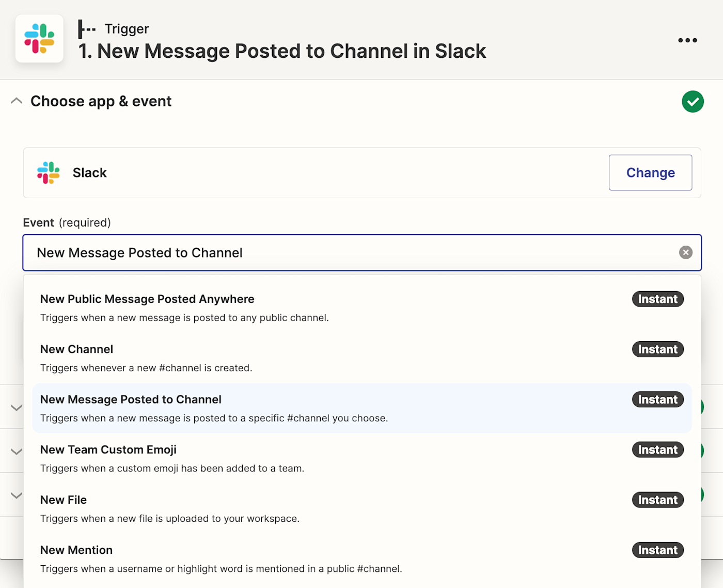Click Instant badge on New Team Custom Emoji row
723x588 pixels.
click(658, 450)
